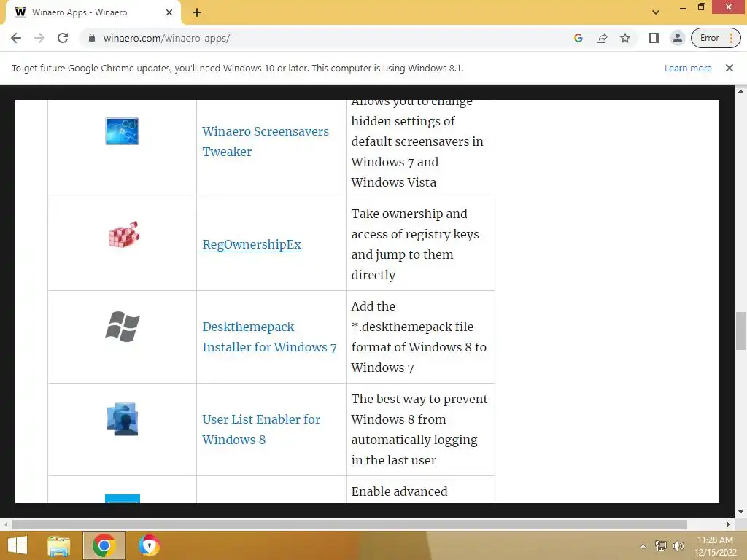Click the Screensavers Tweaker app icon

(122, 131)
